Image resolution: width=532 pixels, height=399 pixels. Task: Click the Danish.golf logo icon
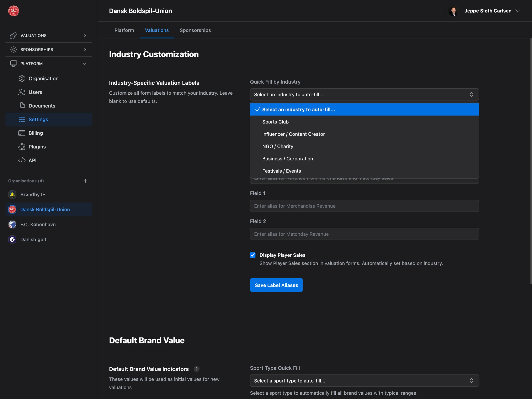tap(12, 240)
